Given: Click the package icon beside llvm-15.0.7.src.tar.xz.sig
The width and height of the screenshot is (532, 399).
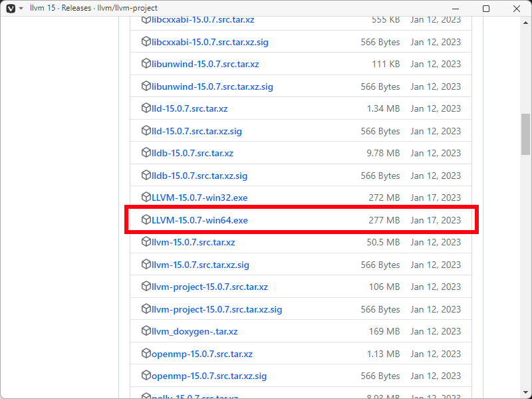Looking at the screenshot, I should pos(146,264).
